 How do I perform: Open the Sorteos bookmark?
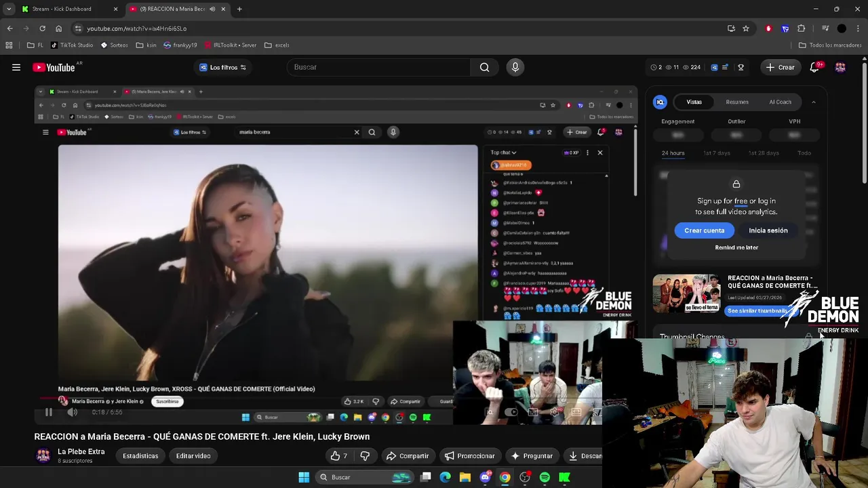[x=114, y=45]
